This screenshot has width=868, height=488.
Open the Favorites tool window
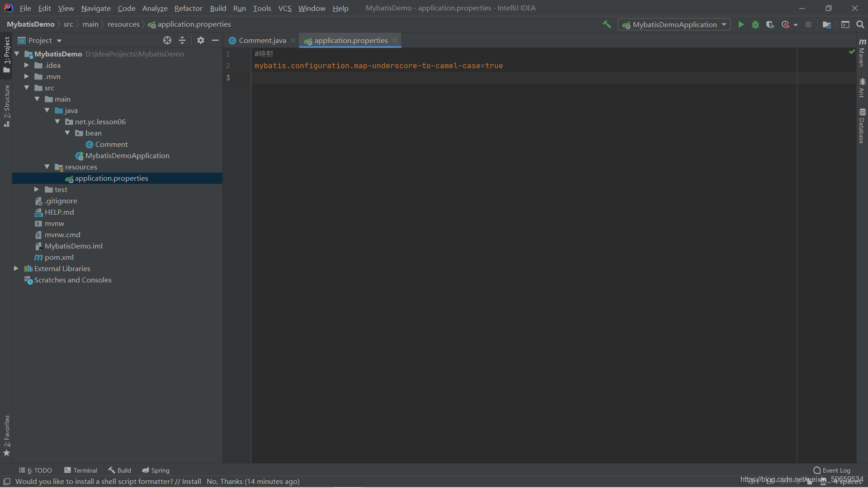[x=6, y=436]
